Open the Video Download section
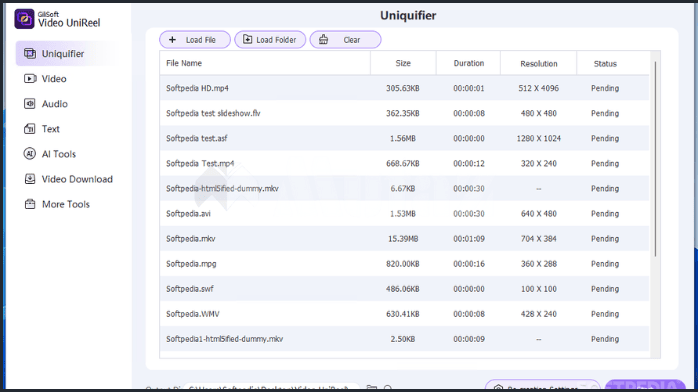This screenshot has height=392, width=698. point(68,179)
